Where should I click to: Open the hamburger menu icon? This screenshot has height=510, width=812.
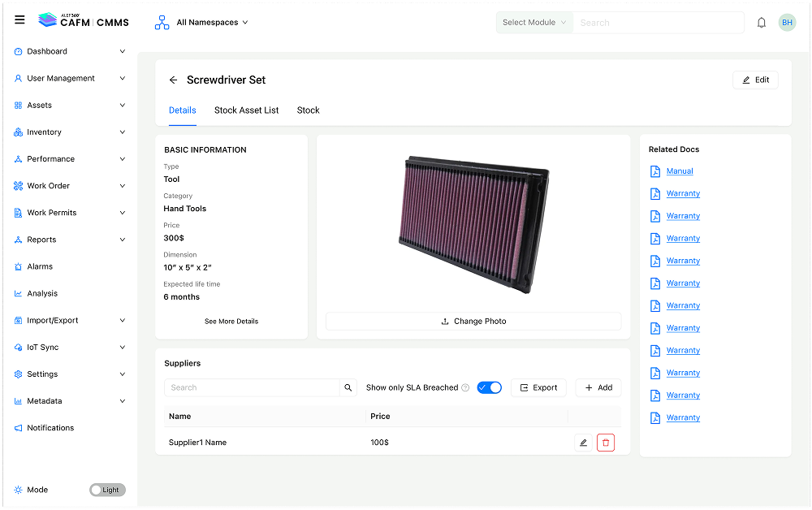pyautogui.click(x=19, y=20)
